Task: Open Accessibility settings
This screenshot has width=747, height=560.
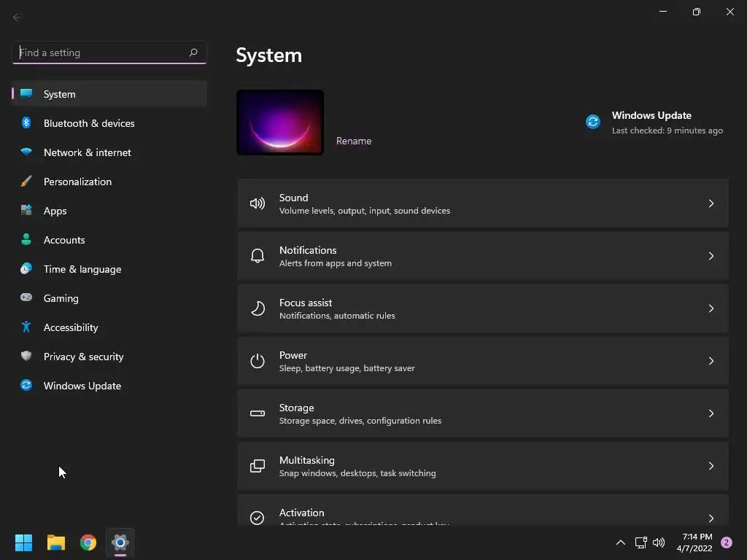Action: [x=109, y=327]
